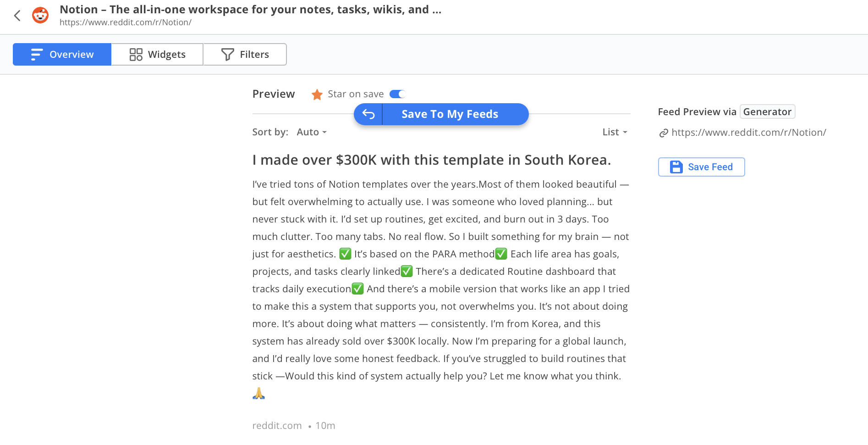Open the $300K template post title
This screenshot has height=445, width=868.
[x=431, y=160]
